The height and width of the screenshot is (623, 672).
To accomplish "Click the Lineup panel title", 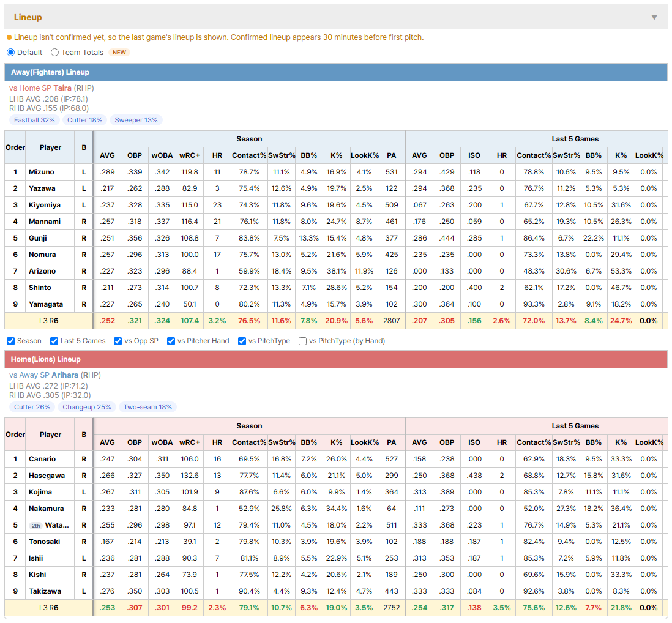I will coord(28,17).
